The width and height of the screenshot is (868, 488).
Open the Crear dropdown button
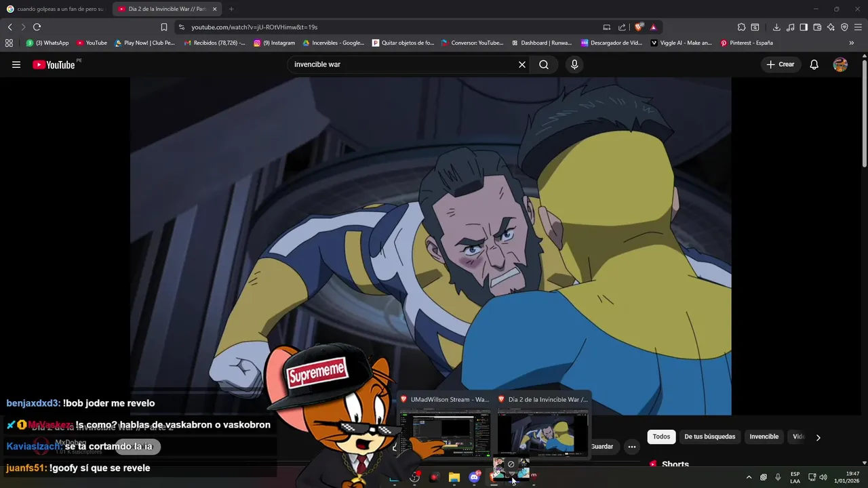781,64
